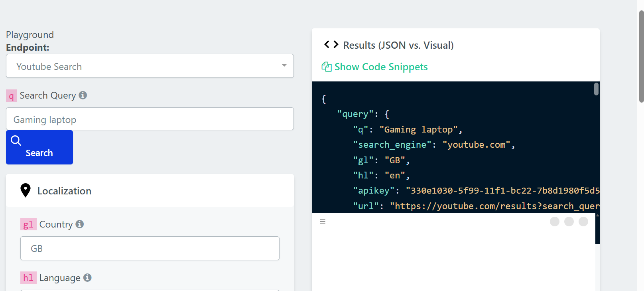Click the Language info icon
The height and width of the screenshot is (291, 644).
[87, 277]
